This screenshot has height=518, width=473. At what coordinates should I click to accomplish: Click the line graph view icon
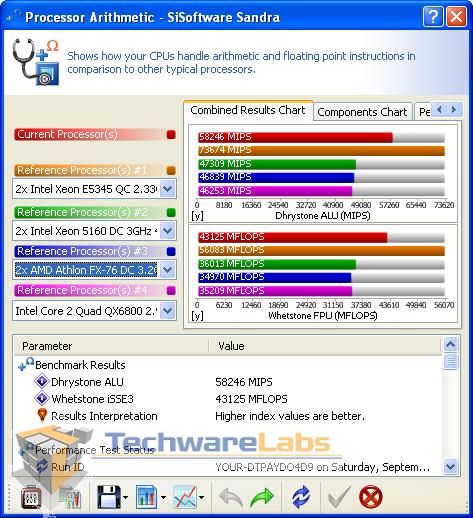[185, 497]
